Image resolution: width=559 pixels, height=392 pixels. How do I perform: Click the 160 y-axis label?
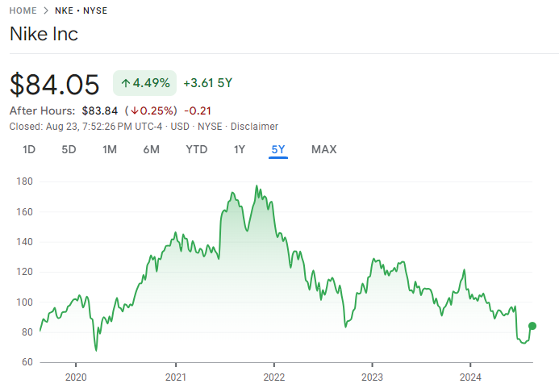point(24,211)
